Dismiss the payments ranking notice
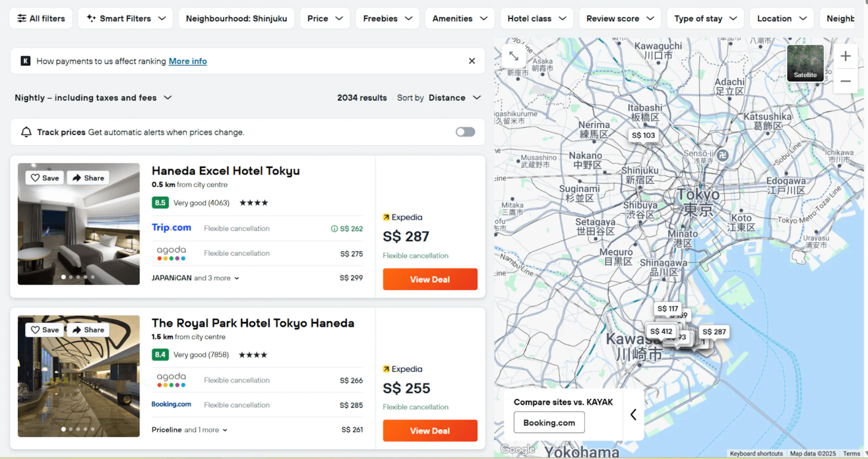Screen dimensions: 868x459 472,61
